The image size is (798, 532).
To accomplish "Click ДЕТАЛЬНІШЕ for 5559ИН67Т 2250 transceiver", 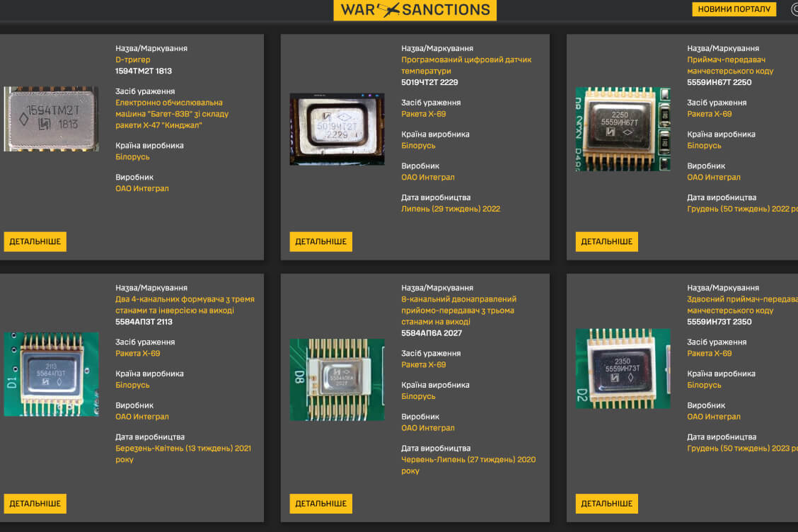I will click(607, 241).
